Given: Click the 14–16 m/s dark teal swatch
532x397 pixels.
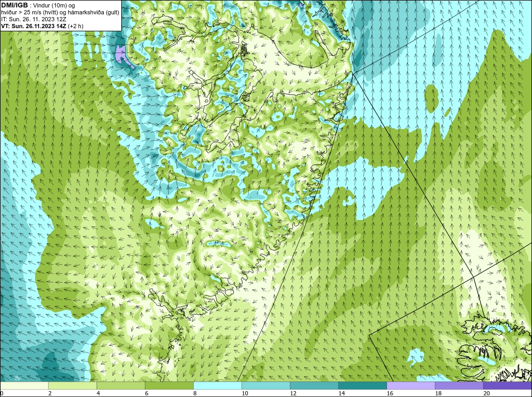Looking at the screenshot, I should (x=363, y=385).
